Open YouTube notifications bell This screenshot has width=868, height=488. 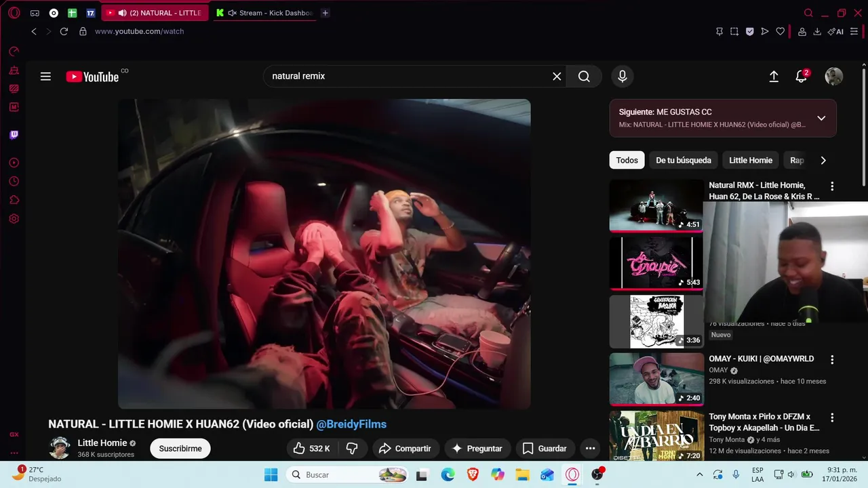pos(802,77)
